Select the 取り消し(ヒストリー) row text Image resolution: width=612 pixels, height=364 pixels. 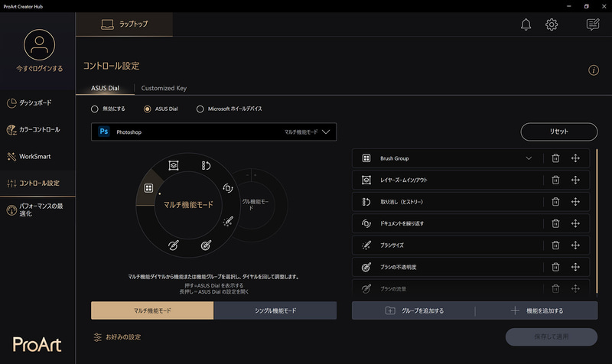click(402, 202)
